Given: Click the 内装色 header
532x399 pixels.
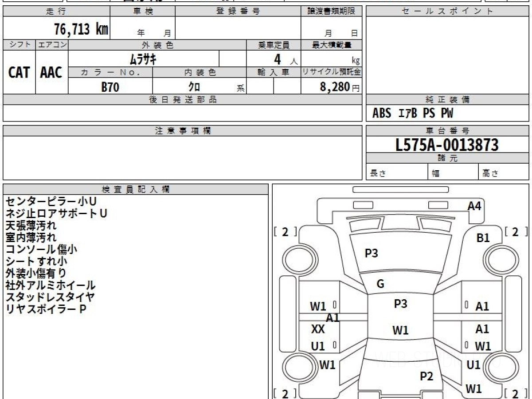Looking at the screenshot, I should (199, 72).
